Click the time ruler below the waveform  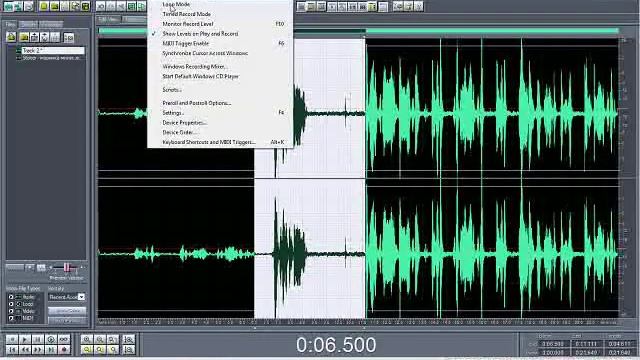point(358,322)
